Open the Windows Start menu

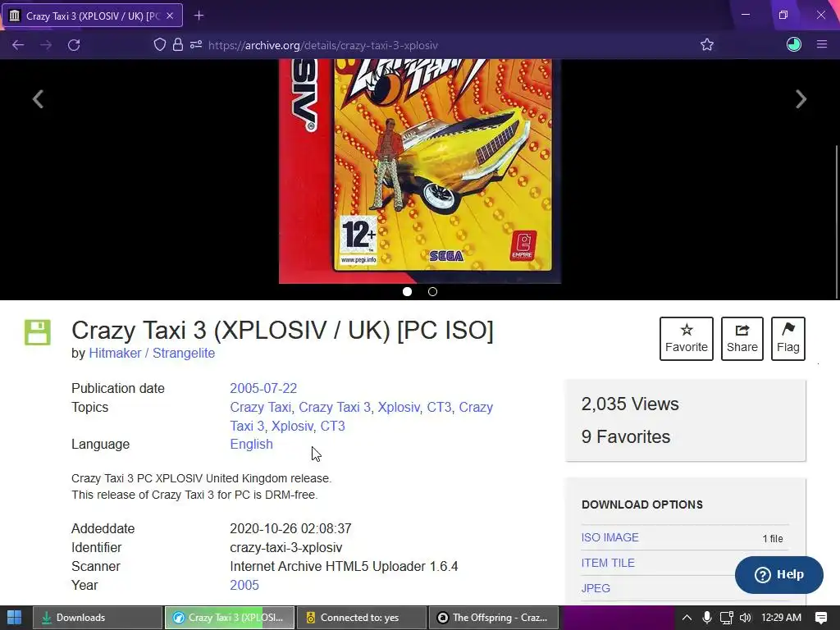tap(15, 618)
